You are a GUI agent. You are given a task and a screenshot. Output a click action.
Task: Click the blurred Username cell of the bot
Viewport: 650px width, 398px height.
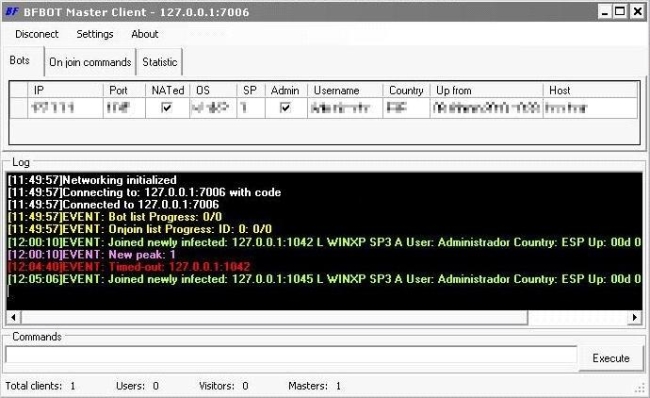[345, 108]
